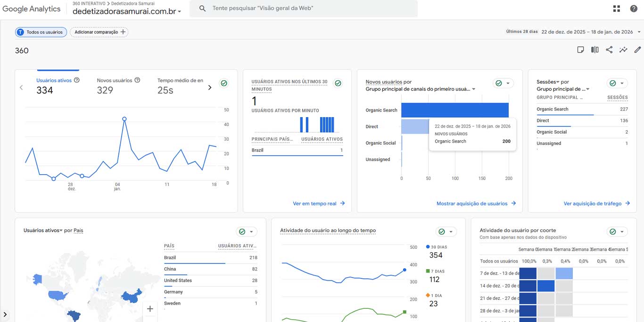Click the search field at the top
This screenshot has height=322, width=644.
303,8
